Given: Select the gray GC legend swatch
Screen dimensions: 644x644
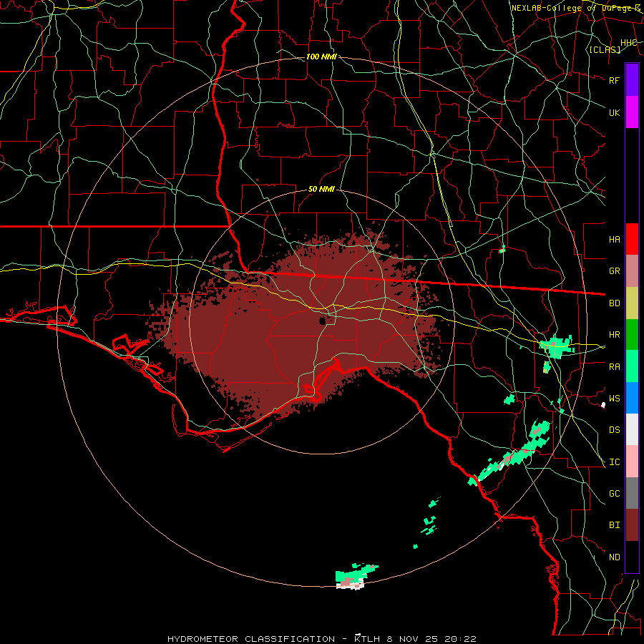Looking at the screenshot, I should 632,493.
